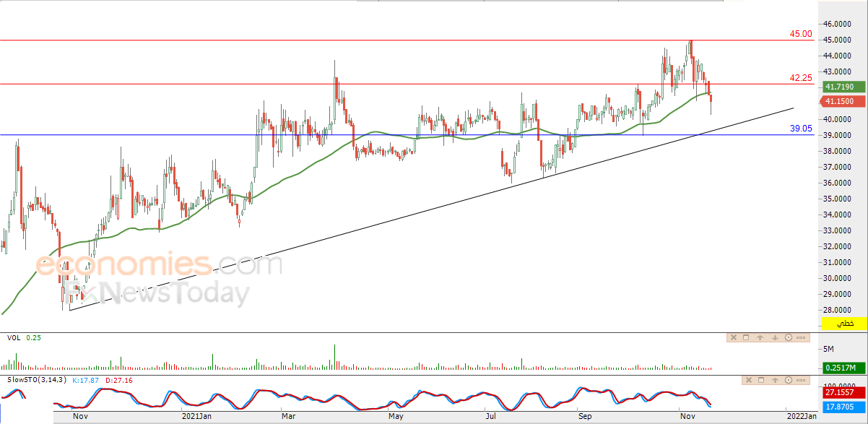
Task: Click the Sep date label
Action: [585, 416]
